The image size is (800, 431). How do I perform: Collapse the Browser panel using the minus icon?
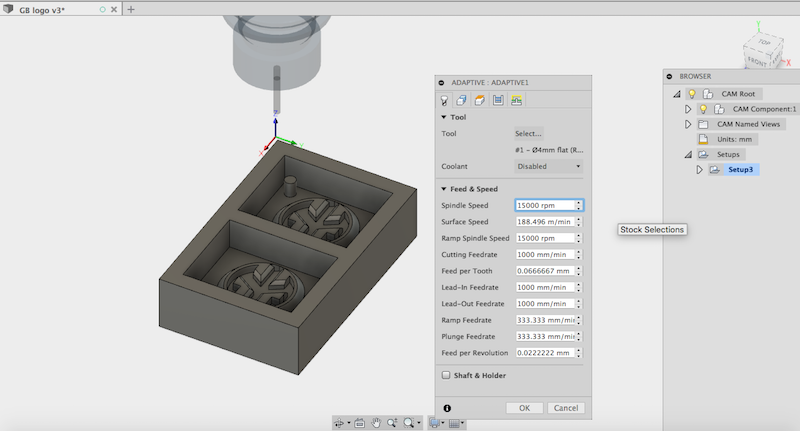pyautogui.click(x=669, y=77)
